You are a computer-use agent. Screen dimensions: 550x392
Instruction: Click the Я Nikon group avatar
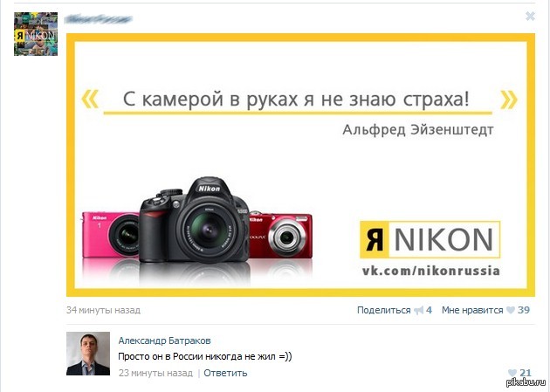[36, 34]
